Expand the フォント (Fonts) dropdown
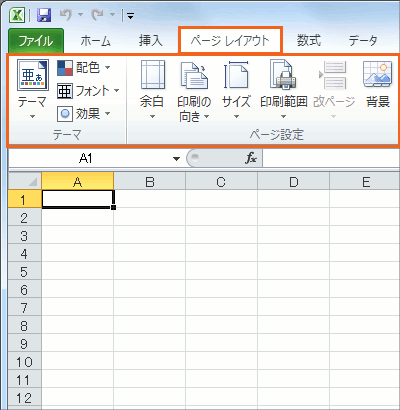This screenshot has height=410, width=400. coord(116,90)
